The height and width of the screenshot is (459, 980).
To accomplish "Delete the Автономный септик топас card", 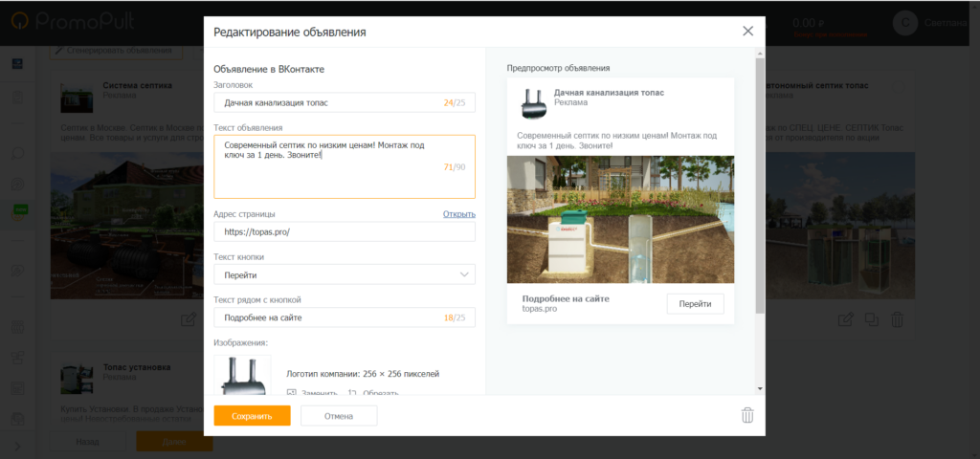I will click(x=897, y=319).
